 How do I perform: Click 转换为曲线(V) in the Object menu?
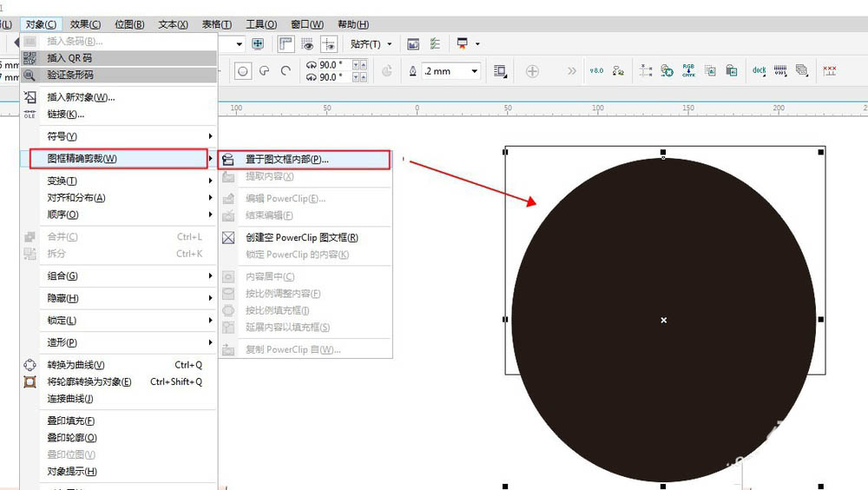pos(76,365)
